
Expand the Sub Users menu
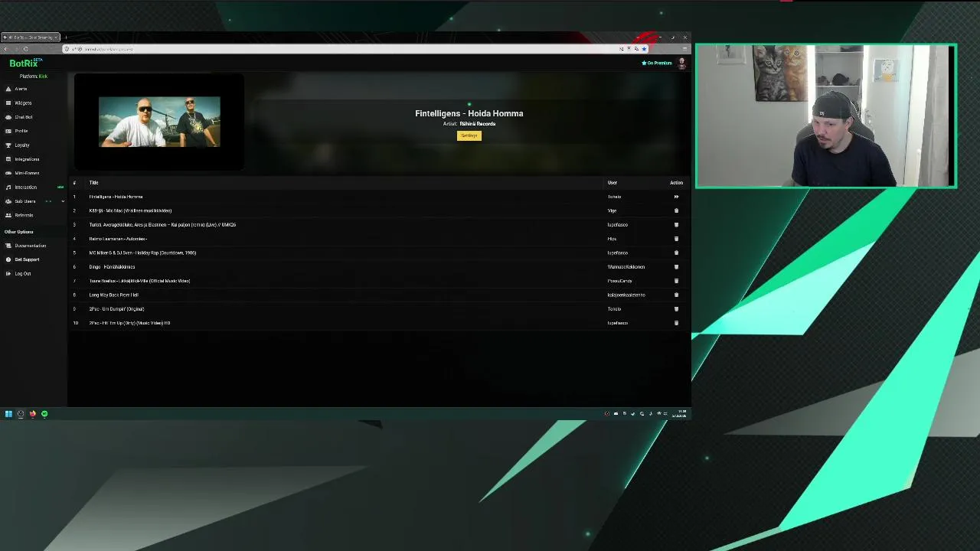(x=34, y=201)
